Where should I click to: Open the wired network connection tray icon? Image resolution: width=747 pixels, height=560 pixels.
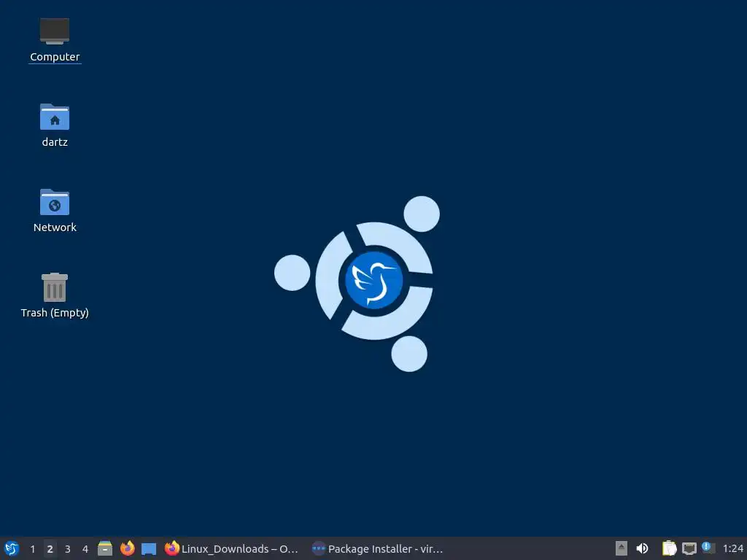tap(689, 548)
